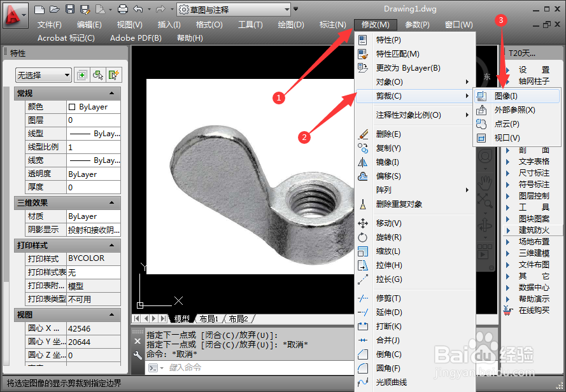566x392 pixels.
Task: Click the 透明度 ByLayer value
Action: 94,174
